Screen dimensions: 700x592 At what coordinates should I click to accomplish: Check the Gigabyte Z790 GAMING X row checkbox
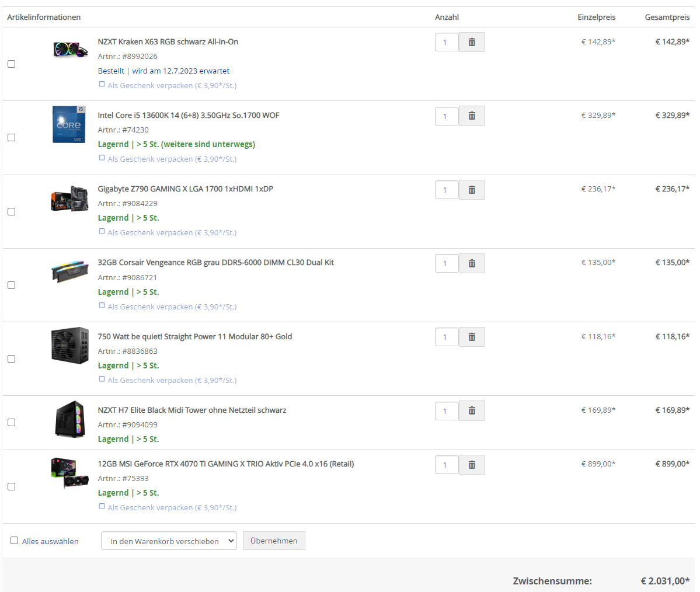pyautogui.click(x=12, y=211)
